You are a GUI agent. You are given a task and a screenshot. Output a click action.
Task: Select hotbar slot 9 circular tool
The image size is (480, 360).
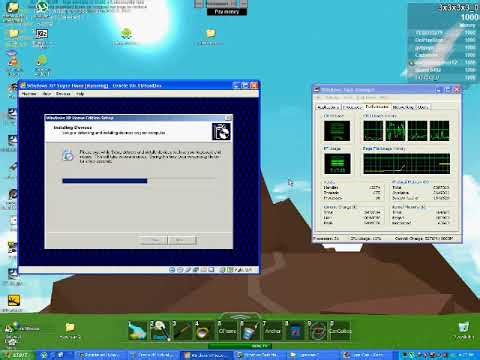tap(317, 330)
